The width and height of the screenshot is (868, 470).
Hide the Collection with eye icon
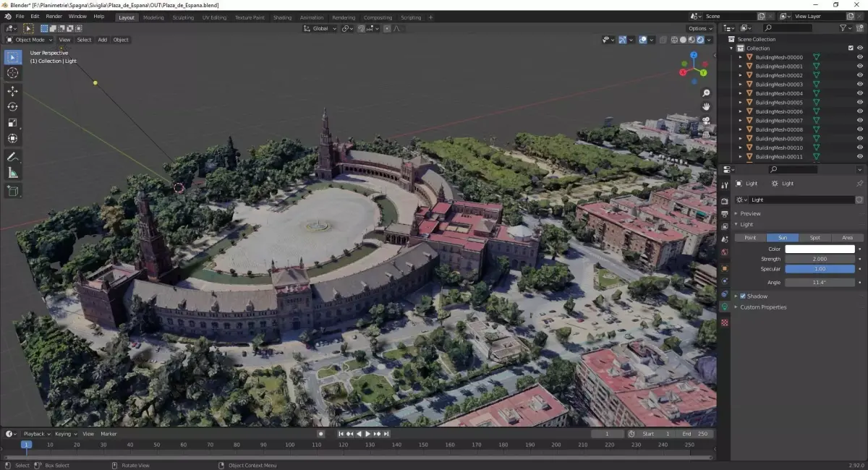point(860,48)
